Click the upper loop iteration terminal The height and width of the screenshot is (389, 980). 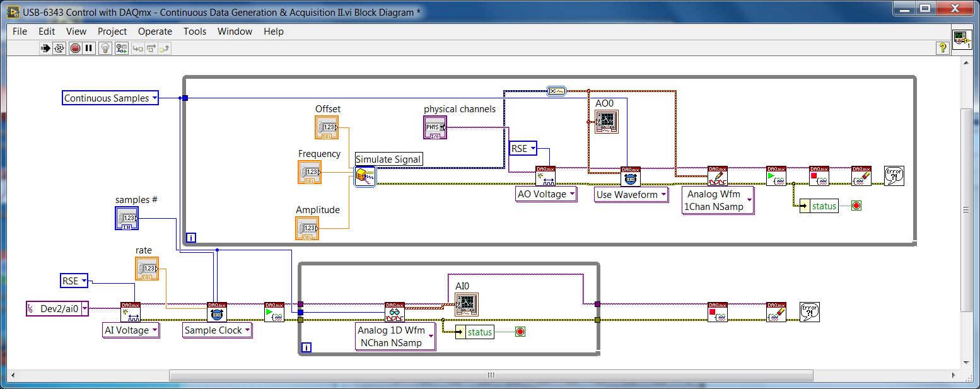pyautogui.click(x=191, y=238)
